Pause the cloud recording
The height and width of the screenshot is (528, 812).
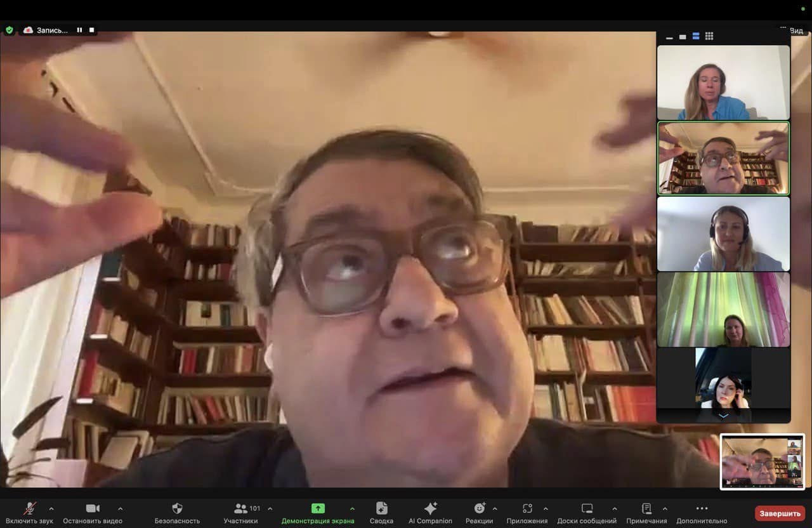pos(80,30)
